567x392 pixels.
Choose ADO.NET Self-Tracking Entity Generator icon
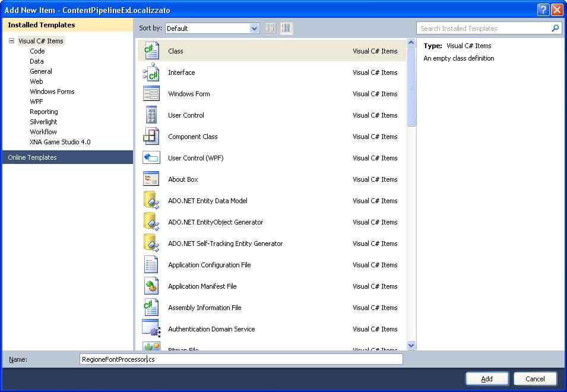(x=151, y=243)
